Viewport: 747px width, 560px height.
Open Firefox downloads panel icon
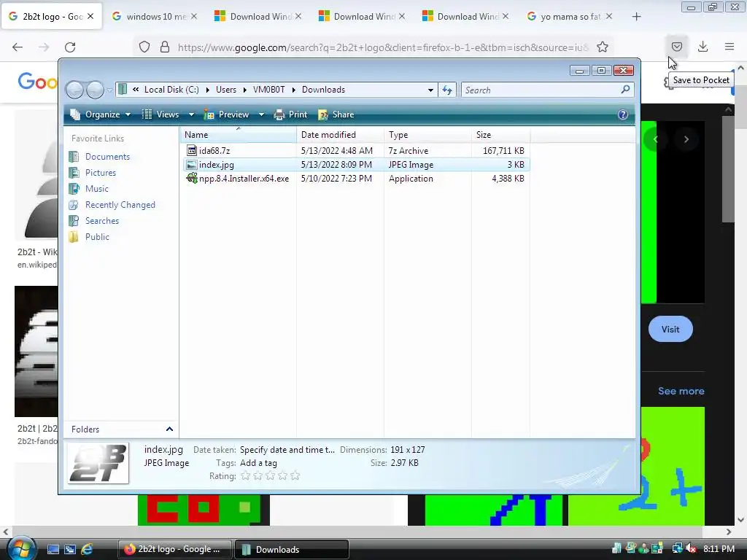[x=703, y=46]
